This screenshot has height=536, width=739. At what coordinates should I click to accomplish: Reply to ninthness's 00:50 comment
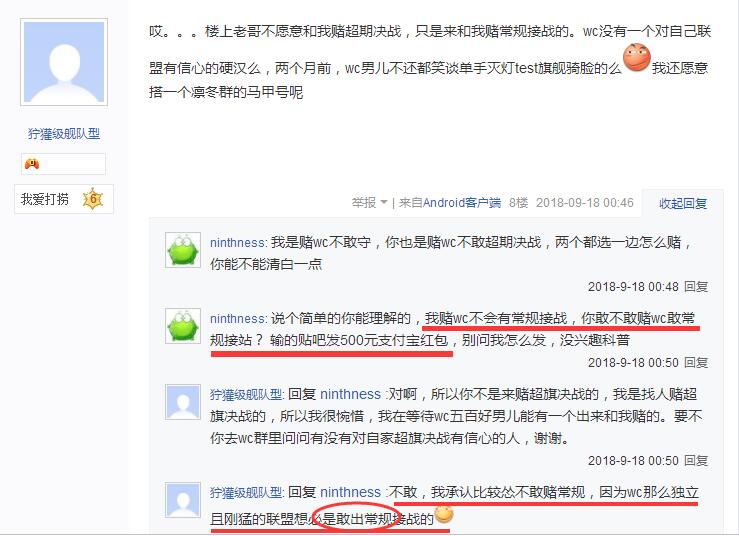(x=696, y=363)
